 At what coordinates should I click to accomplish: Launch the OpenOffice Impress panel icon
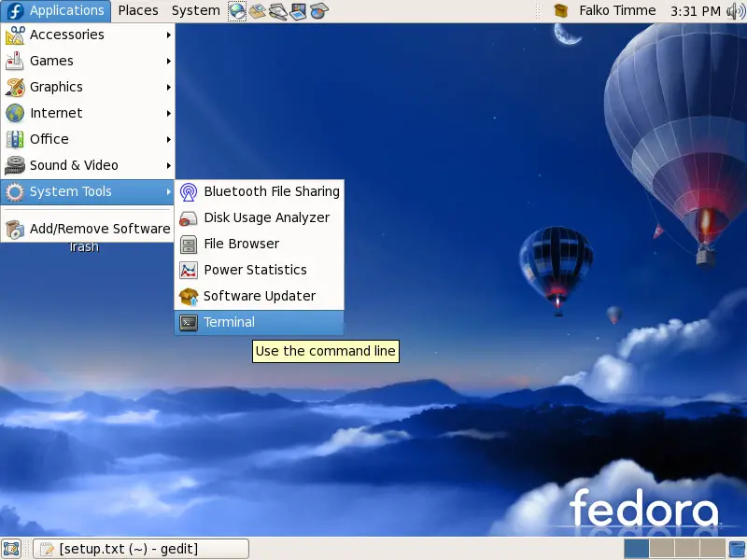point(298,11)
